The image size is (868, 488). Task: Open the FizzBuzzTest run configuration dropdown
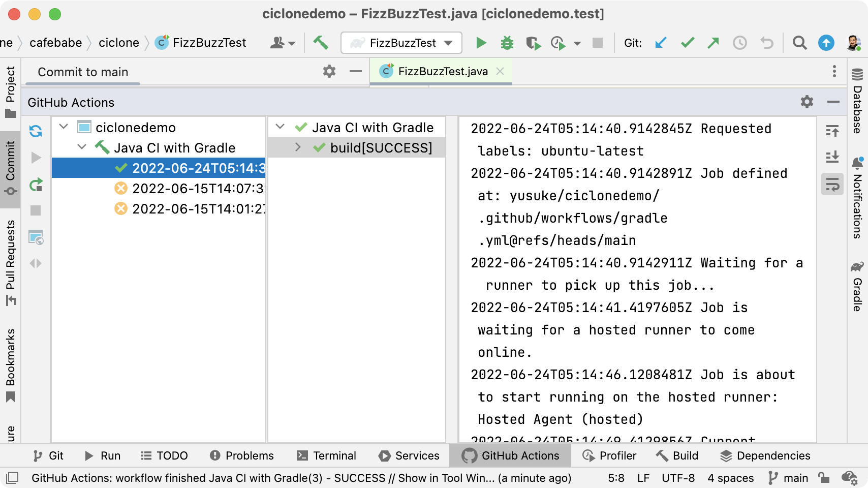click(x=401, y=43)
